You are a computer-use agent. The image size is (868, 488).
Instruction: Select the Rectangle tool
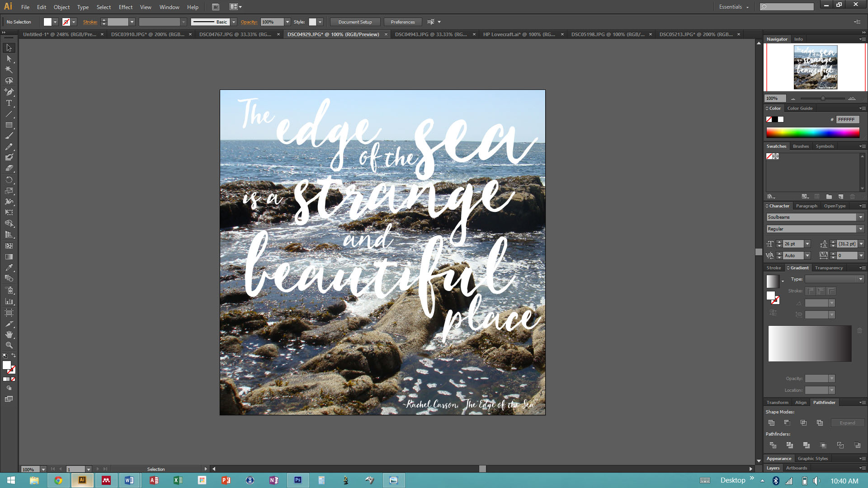click(9, 125)
